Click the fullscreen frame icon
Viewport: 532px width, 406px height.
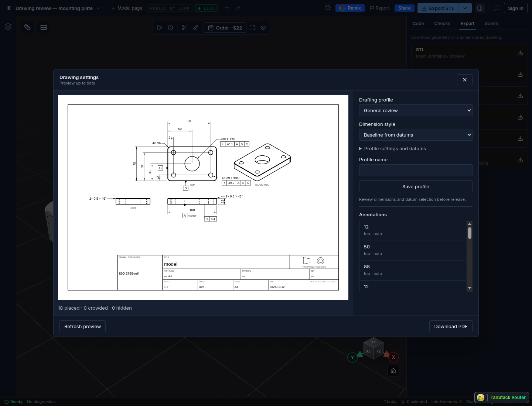pos(252,28)
